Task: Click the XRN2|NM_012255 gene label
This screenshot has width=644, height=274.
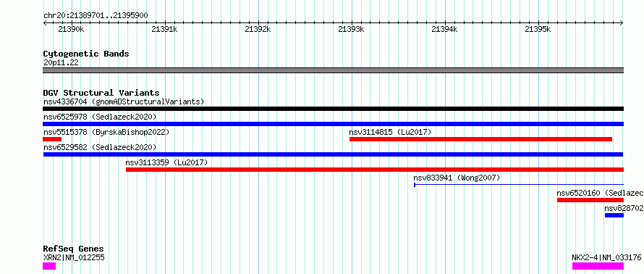Action: (74, 257)
